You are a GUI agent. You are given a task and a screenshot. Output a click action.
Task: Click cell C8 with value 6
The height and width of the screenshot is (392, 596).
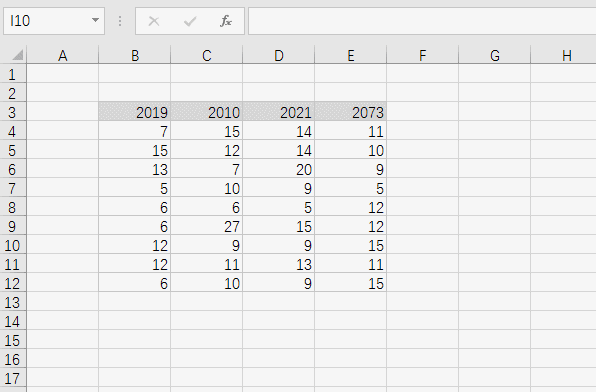[206, 207]
